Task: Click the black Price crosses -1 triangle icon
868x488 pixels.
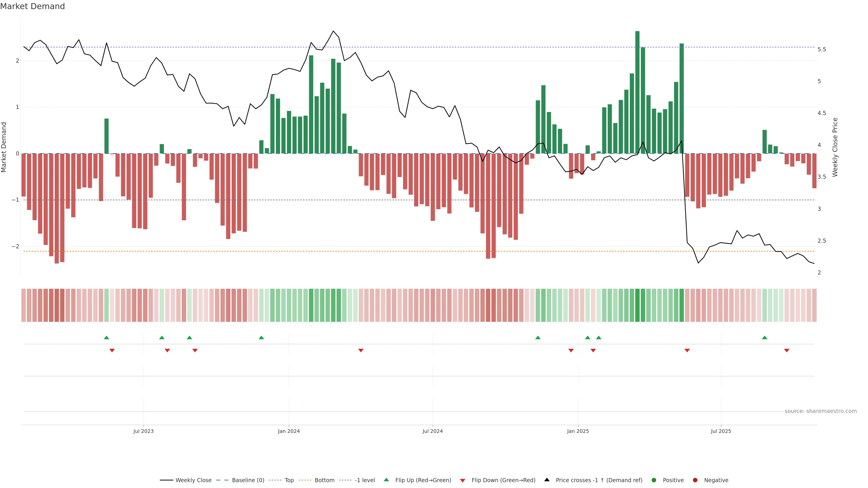Action: [547, 480]
